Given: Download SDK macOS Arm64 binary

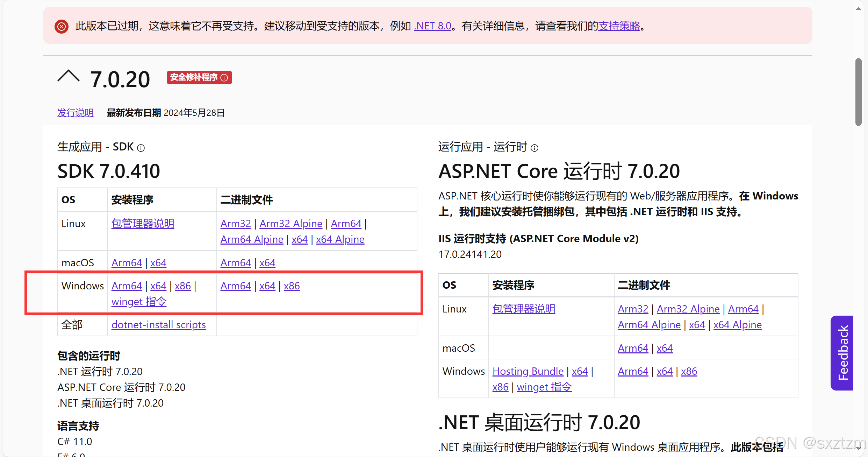Looking at the screenshot, I should pos(236,262).
